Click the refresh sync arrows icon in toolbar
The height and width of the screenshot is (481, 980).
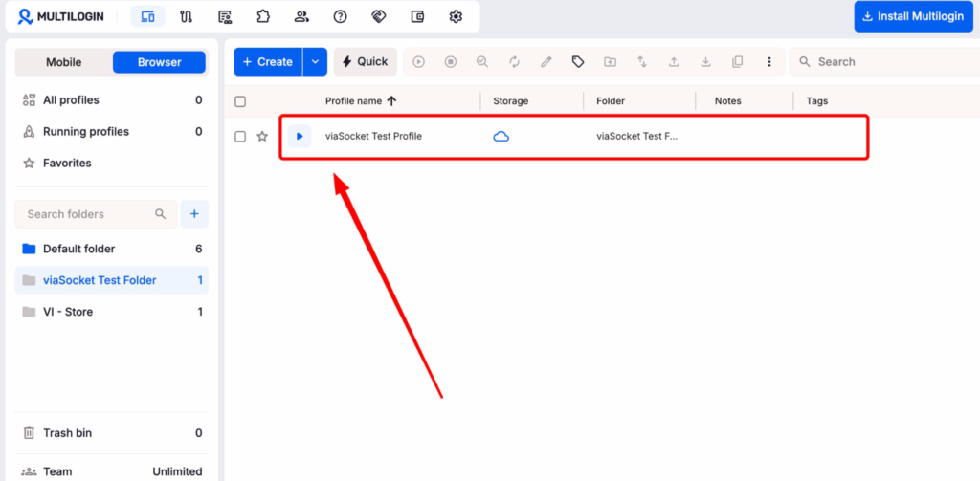coord(514,62)
